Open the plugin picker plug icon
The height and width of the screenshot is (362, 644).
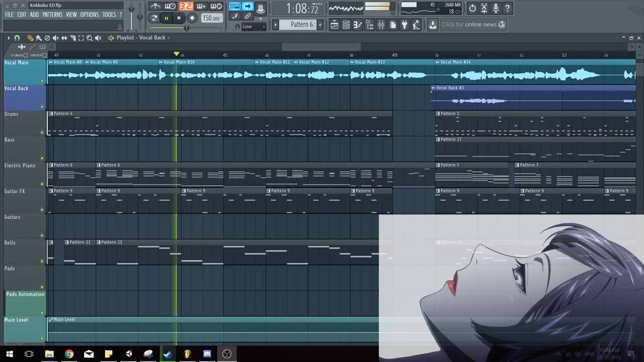pyautogui.click(x=405, y=25)
